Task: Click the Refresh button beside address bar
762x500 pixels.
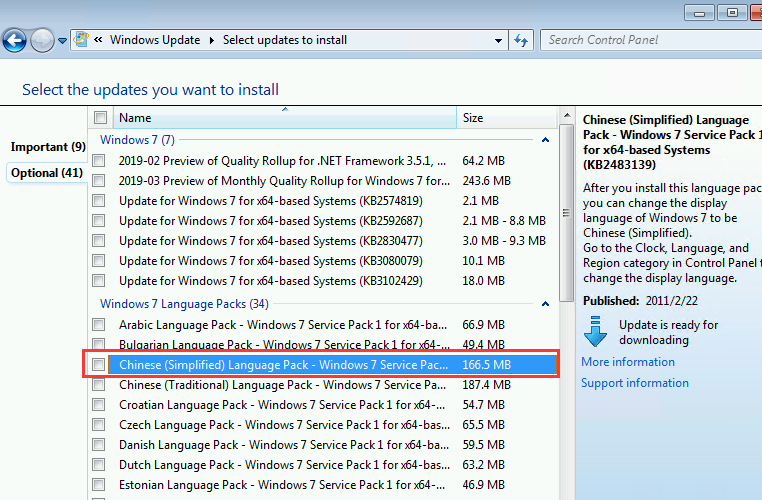Action: 520,40
